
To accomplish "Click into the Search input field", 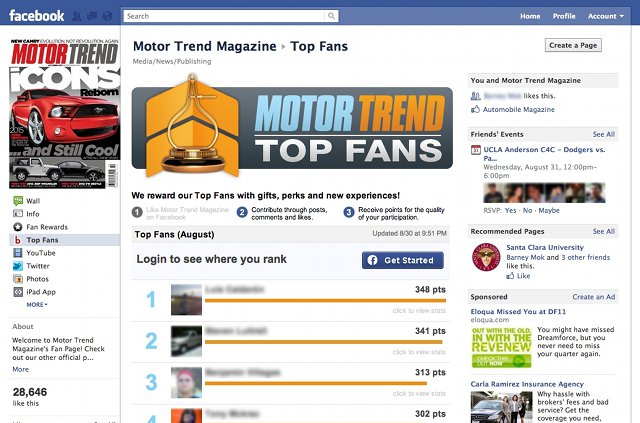I will pos(224,16).
